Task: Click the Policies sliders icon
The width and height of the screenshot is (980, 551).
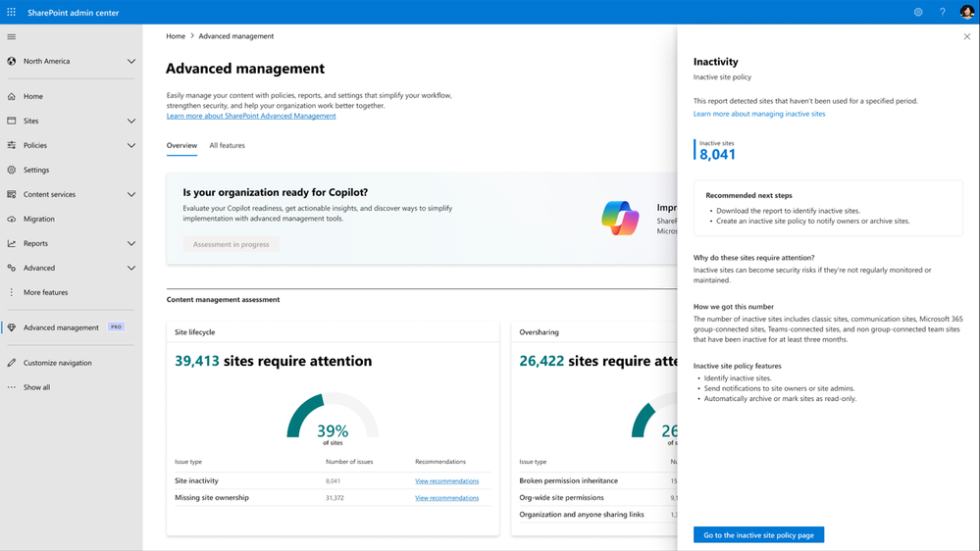Action: 11,145
